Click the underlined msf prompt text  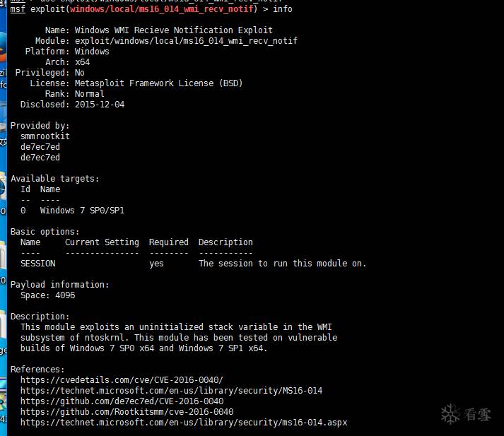[18, 9]
